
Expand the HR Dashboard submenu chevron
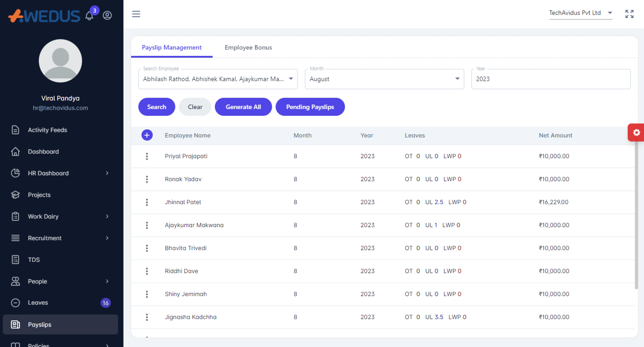pos(107,173)
